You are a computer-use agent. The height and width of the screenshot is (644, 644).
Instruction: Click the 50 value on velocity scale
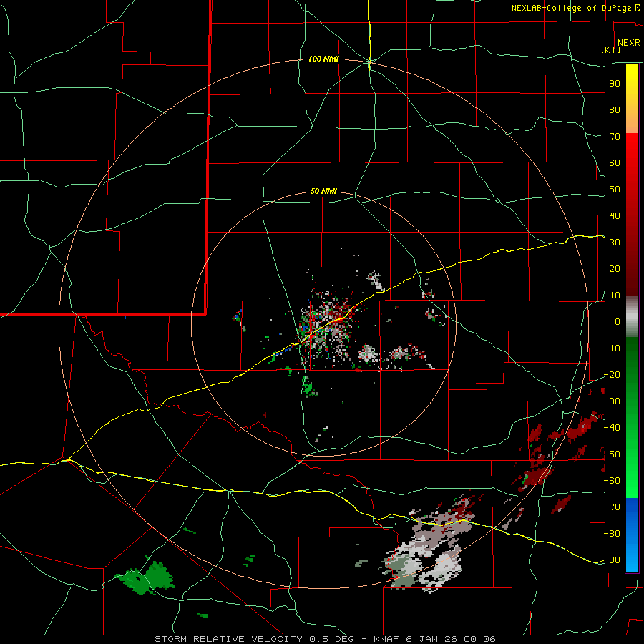click(x=615, y=190)
